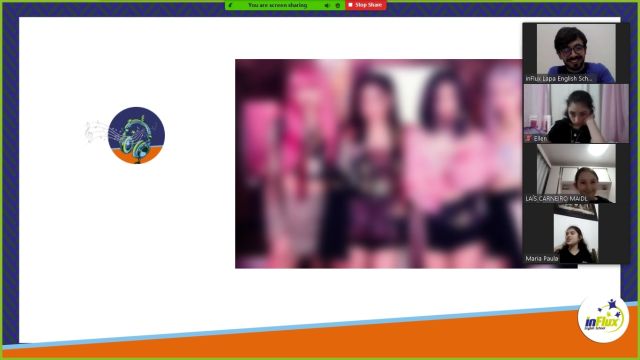This screenshot has width=640, height=360.
Task: Click the "LAÍS CARNEIRO MAIDL" name label
Action: (556, 198)
